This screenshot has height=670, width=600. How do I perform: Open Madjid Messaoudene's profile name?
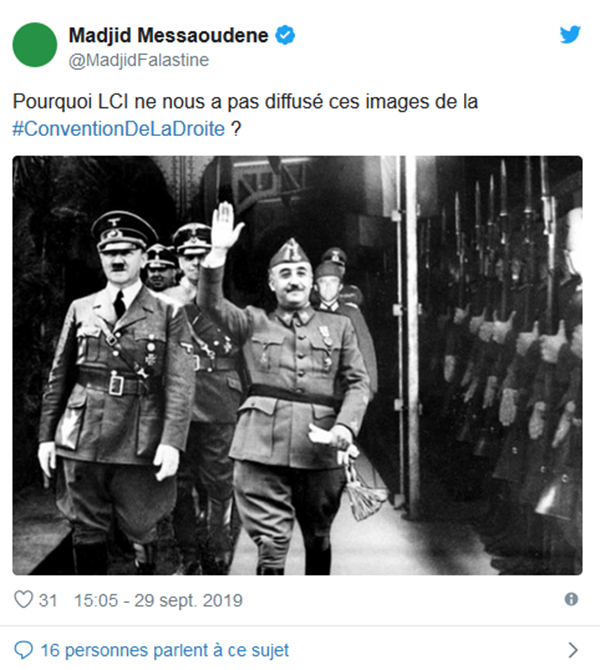(x=168, y=35)
